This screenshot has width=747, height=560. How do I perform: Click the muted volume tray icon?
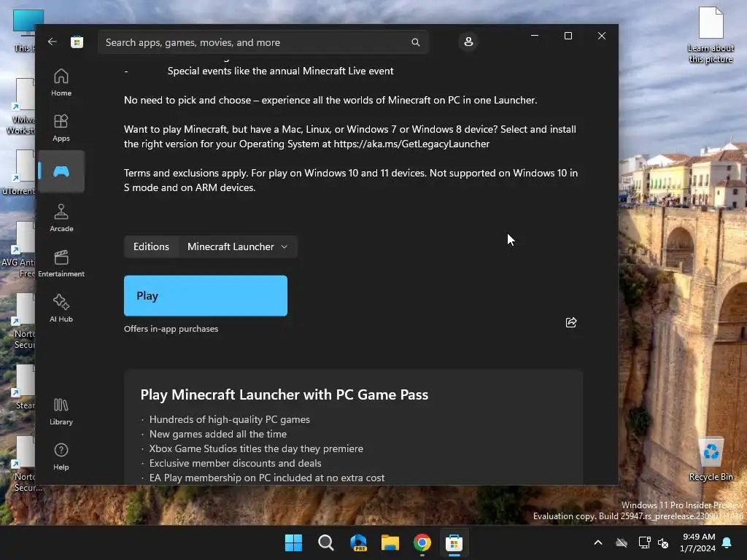pos(662,542)
